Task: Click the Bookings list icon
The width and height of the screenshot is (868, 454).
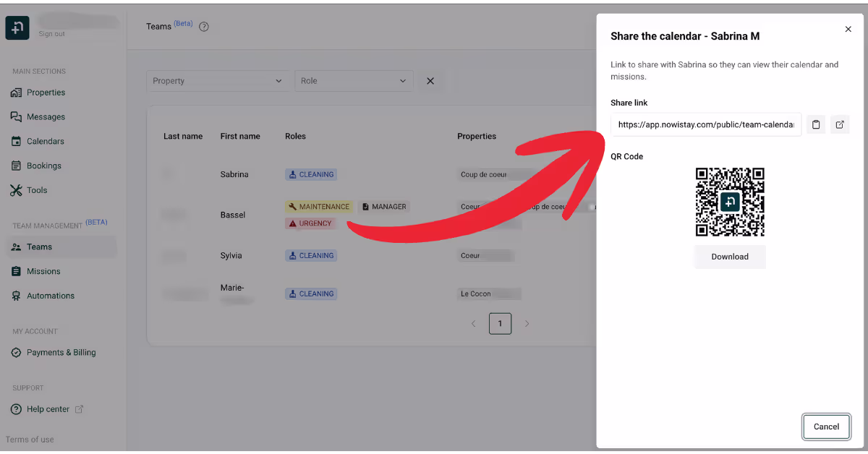Action: click(16, 166)
